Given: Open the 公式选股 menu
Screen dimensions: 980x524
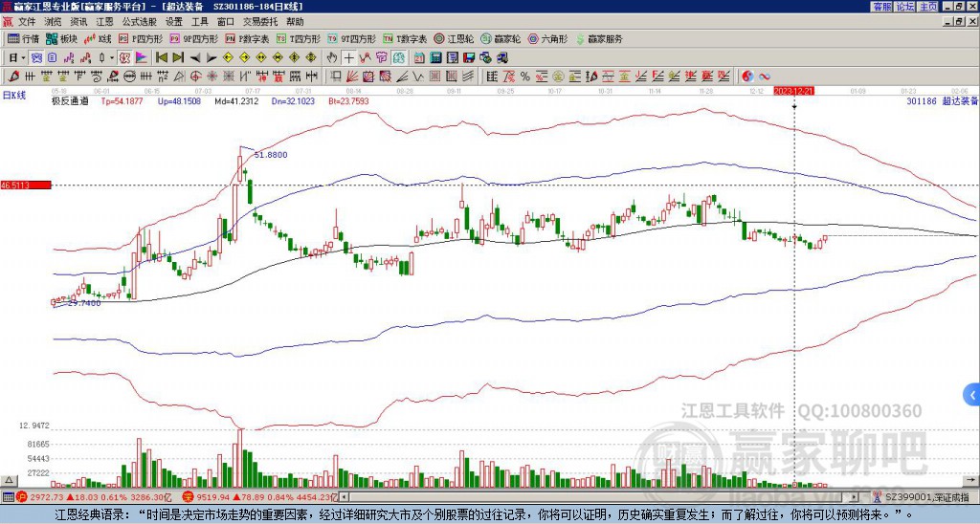Looking at the screenshot, I should 140,22.
